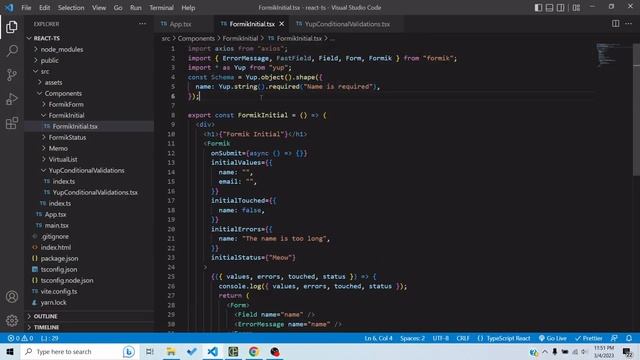Switch to the App.tsx editor tab
640x360 pixels.
click(180, 24)
